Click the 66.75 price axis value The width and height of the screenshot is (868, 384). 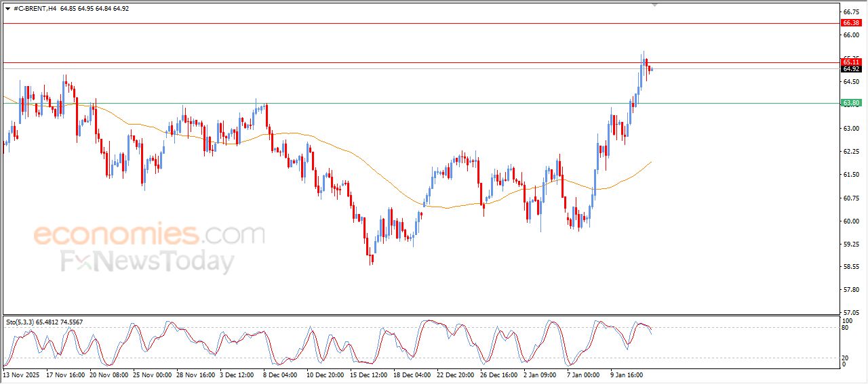pyautogui.click(x=851, y=12)
